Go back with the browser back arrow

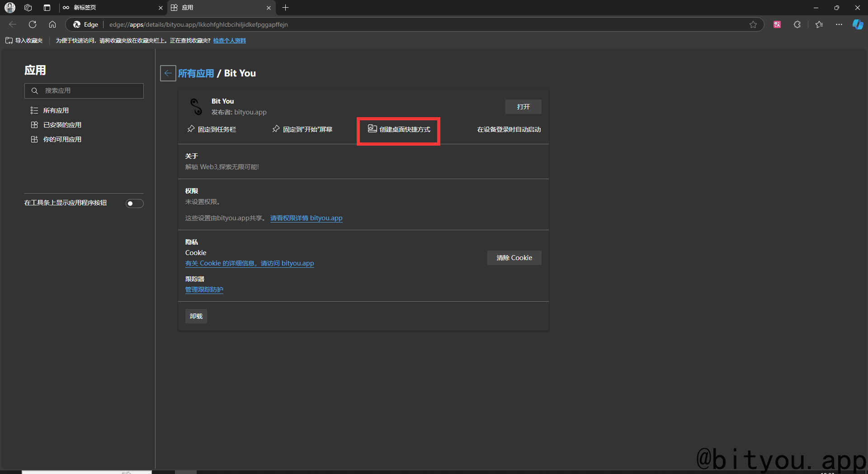(x=13, y=24)
